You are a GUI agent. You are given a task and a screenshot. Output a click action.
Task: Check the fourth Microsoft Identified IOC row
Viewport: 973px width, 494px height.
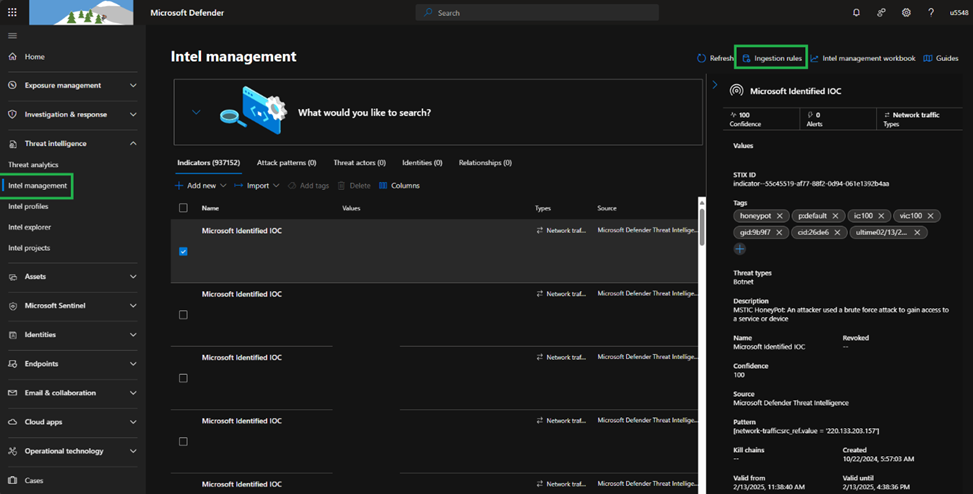(183, 441)
